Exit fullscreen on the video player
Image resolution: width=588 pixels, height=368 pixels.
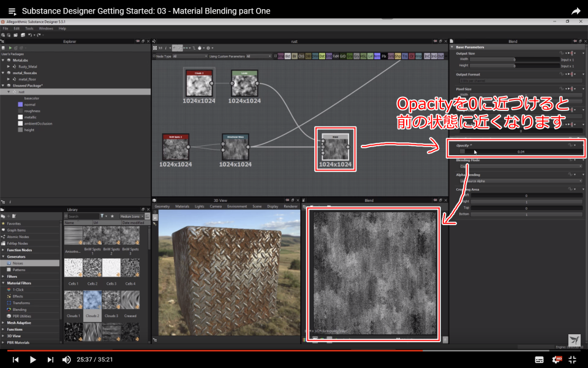[x=572, y=360]
